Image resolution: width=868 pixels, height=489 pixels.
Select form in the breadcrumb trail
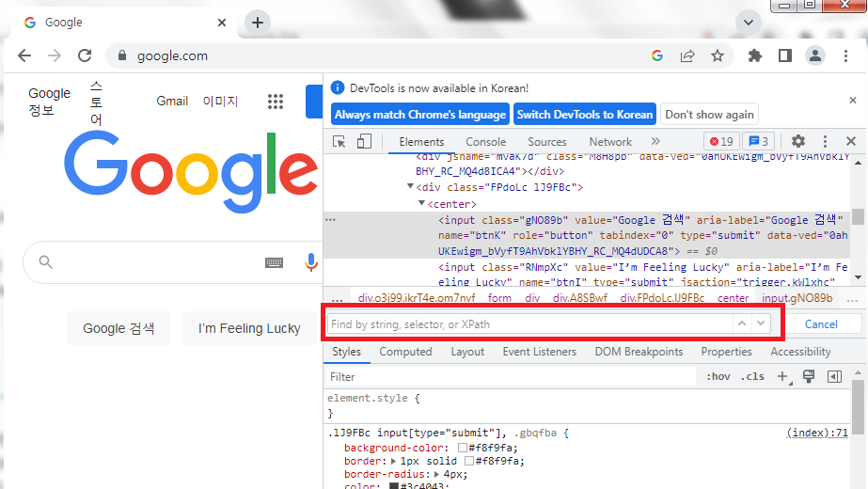coord(499,298)
